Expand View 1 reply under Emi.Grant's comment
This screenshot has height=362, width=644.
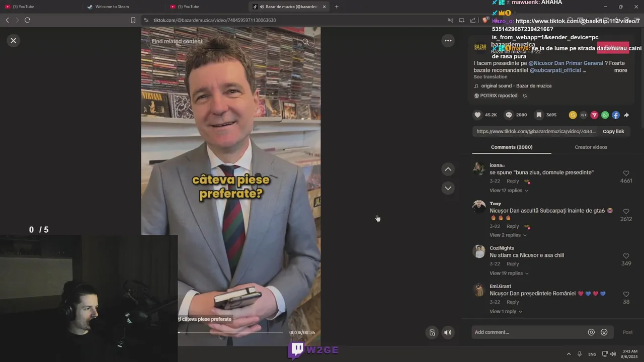point(506,312)
